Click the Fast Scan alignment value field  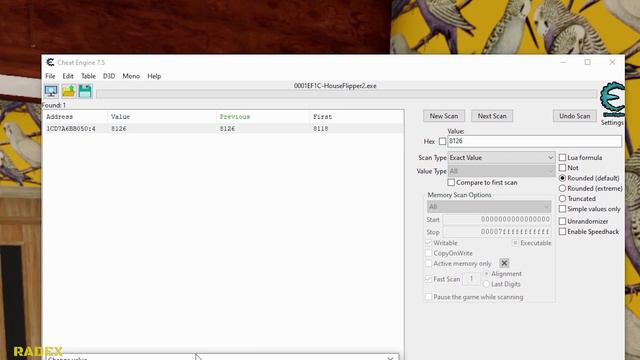(471, 279)
